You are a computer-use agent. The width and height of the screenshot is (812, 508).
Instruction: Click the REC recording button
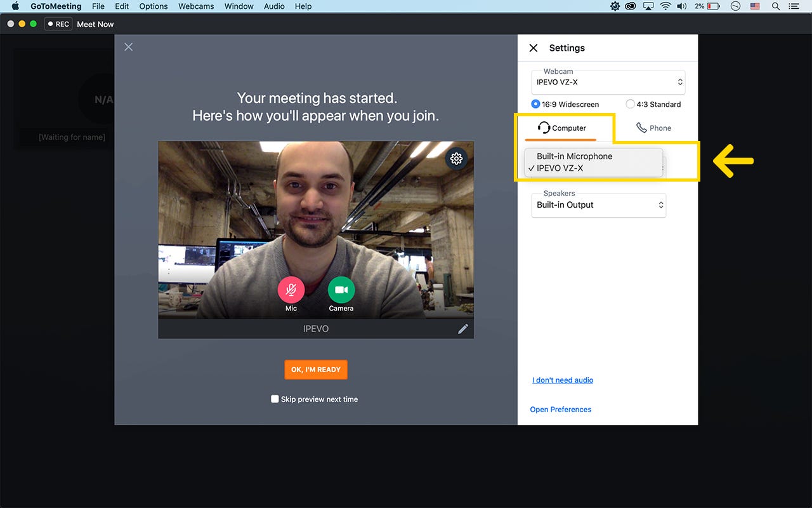(58, 24)
